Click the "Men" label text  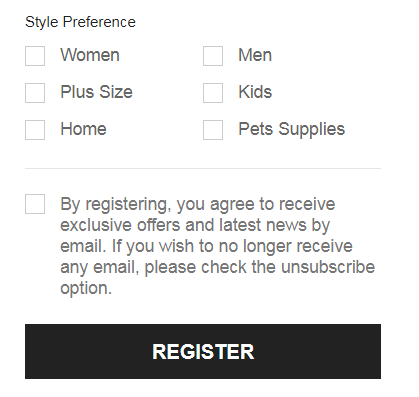pos(255,55)
